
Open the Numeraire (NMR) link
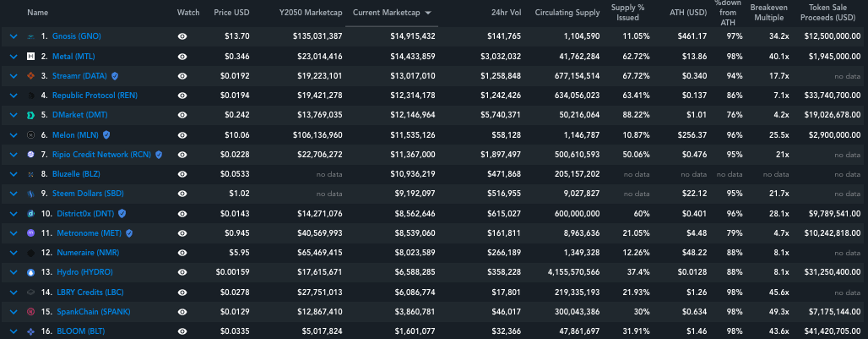point(88,253)
